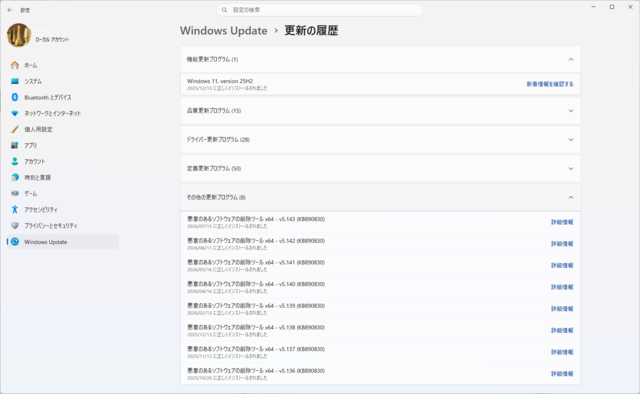Open Bluetooth とデバイス page
Viewport: 640px width, 394px height.
pyautogui.click(x=62, y=97)
